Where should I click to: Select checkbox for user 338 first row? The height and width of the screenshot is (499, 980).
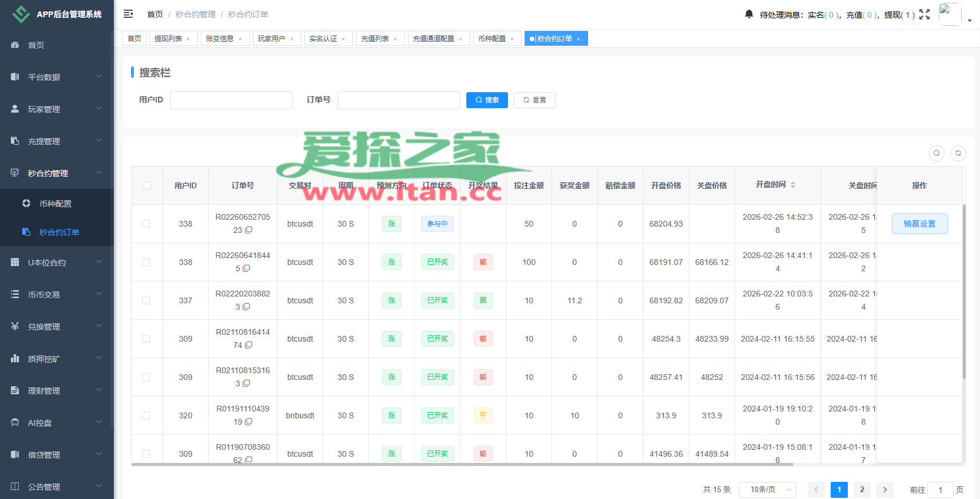coord(146,224)
